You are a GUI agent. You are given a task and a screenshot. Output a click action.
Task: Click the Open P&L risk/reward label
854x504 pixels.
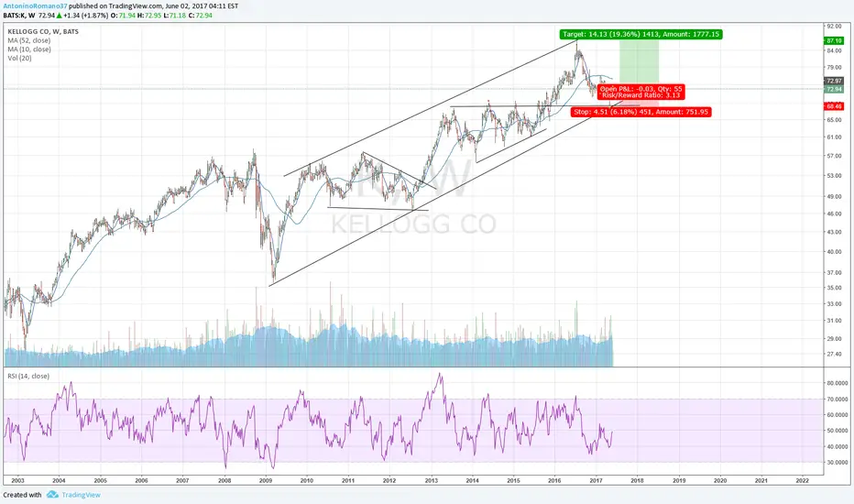(x=641, y=92)
